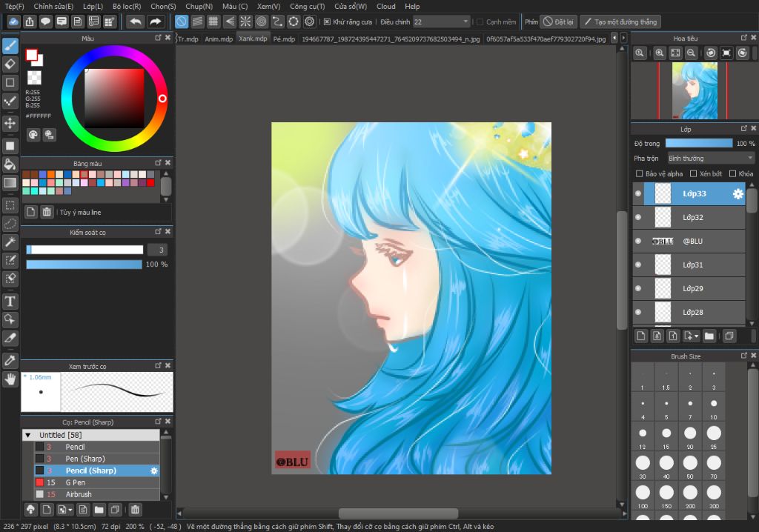
Task: Hide the Lớp33 layer
Action: coord(638,193)
